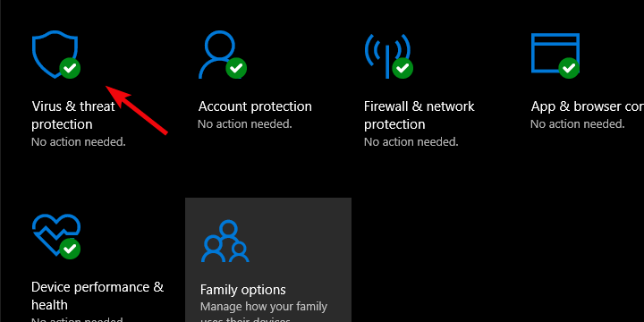Open Device performance & health title
The image size is (644, 322).
pyautogui.click(x=97, y=296)
